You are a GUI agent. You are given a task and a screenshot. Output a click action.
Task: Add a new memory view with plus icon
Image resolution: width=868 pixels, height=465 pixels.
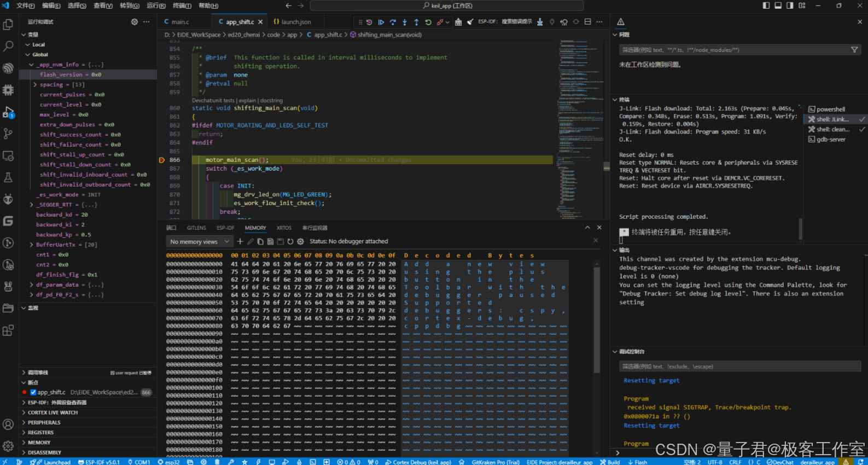(x=240, y=241)
